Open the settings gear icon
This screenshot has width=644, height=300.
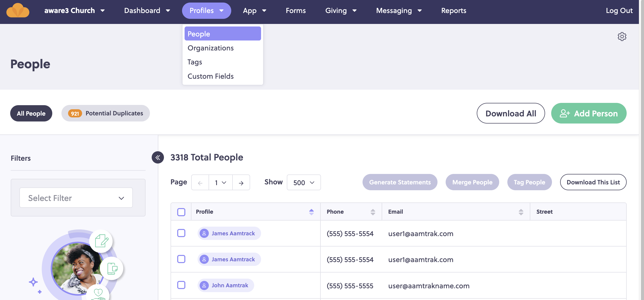[622, 37]
